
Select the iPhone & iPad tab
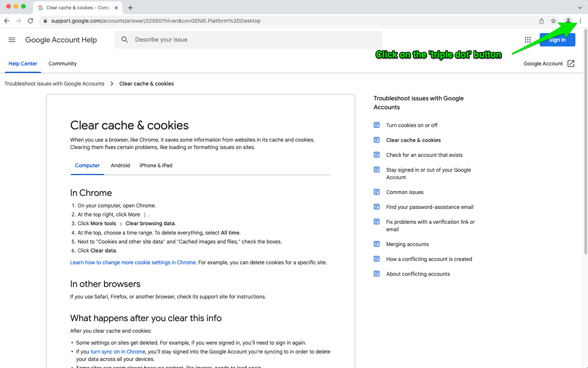[156, 165]
